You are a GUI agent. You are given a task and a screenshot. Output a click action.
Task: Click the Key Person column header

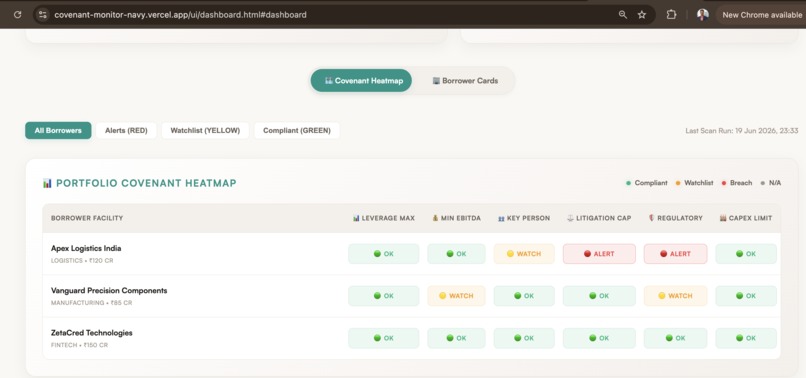point(524,218)
